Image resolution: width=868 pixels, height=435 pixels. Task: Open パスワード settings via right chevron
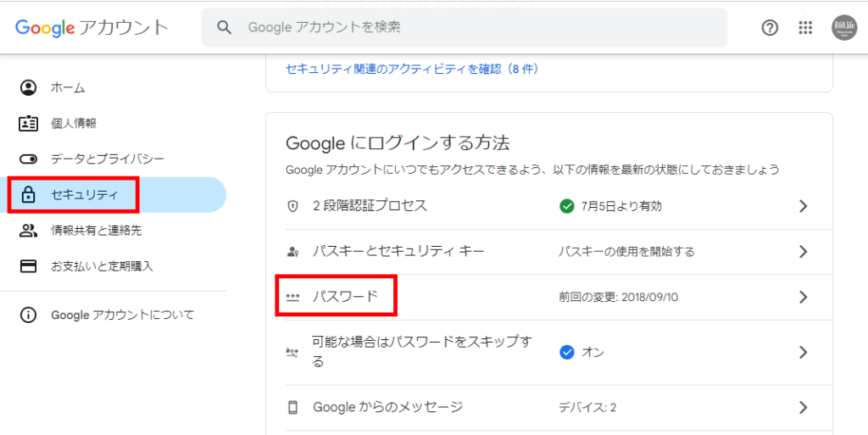(803, 297)
